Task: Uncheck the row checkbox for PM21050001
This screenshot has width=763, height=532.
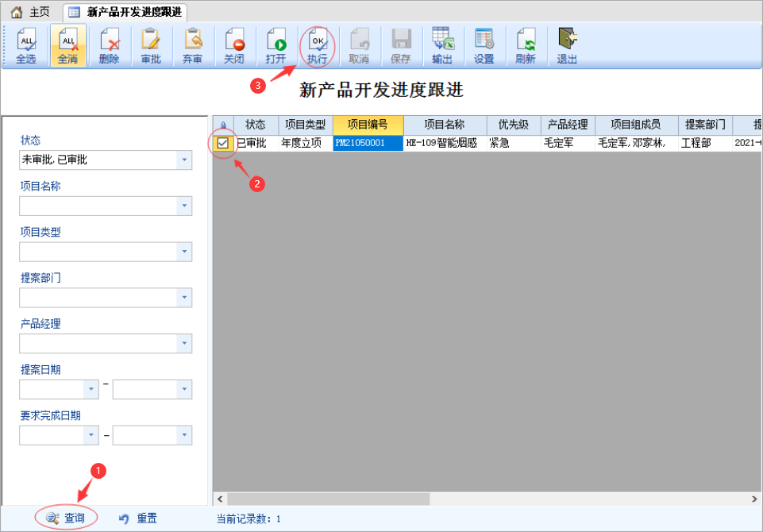Action: (x=223, y=144)
